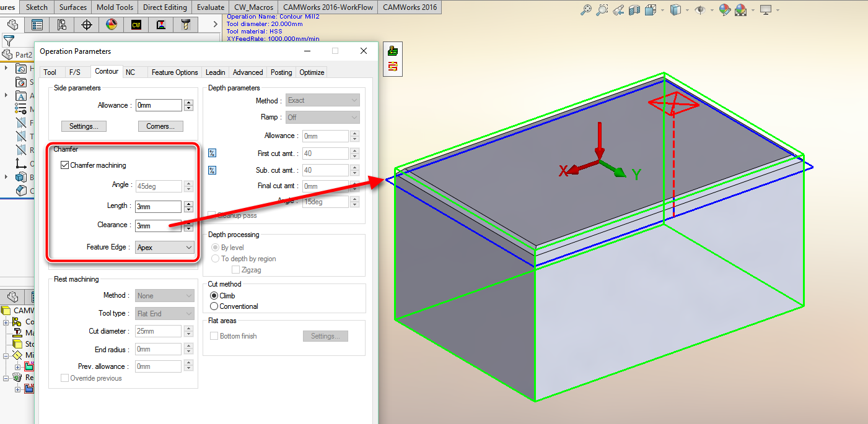The width and height of the screenshot is (868, 424).
Task: Open the Feature Edge dropdown
Action: tap(165, 248)
